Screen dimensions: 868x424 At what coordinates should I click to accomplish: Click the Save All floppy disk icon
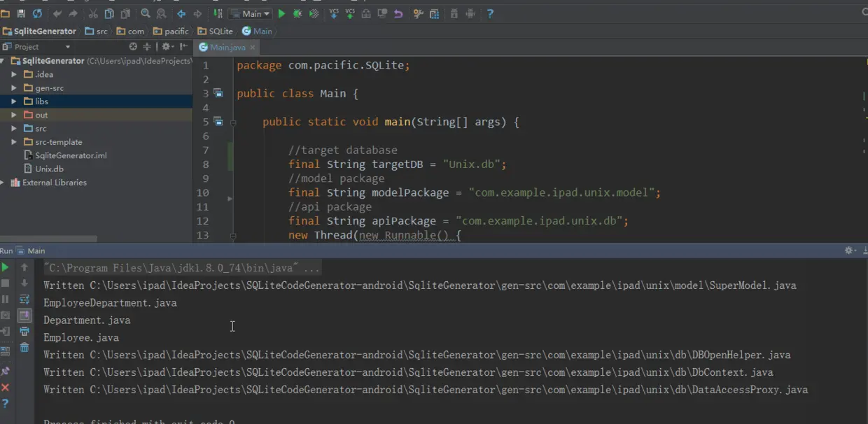tap(21, 13)
